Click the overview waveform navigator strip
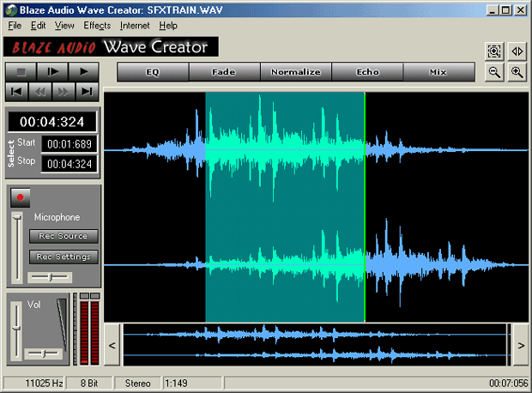This screenshot has width=532, height=393. pyautogui.click(x=316, y=345)
